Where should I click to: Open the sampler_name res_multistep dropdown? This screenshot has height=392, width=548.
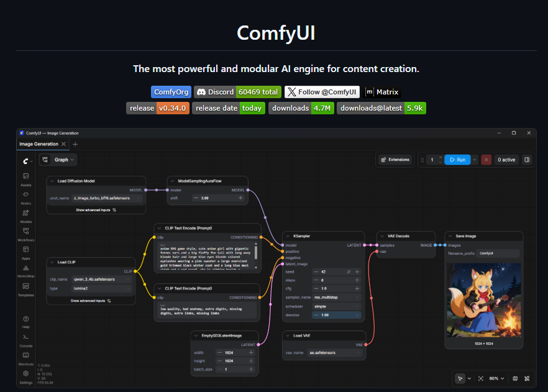point(337,298)
